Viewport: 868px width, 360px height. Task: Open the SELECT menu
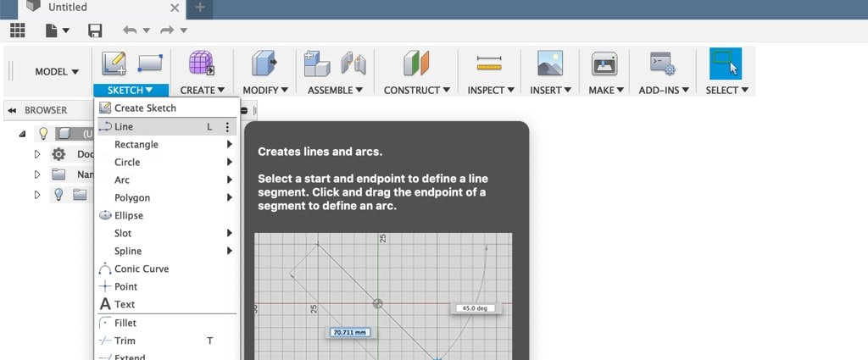726,90
